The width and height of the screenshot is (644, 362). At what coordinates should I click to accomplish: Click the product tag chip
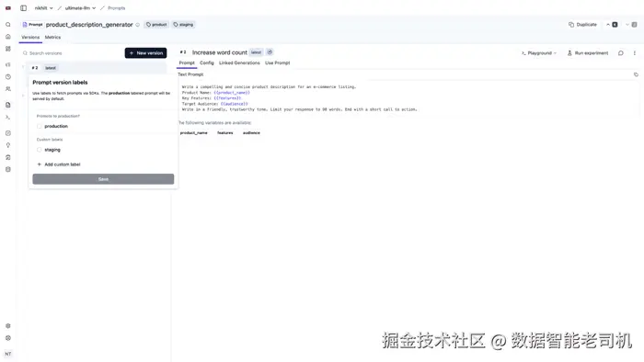[x=156, y=25]
